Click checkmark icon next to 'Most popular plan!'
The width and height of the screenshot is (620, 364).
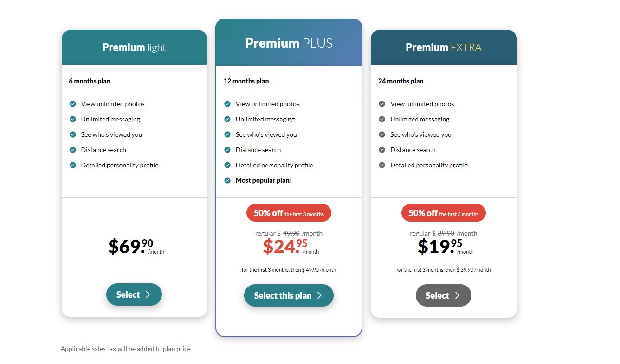point(227,180)
